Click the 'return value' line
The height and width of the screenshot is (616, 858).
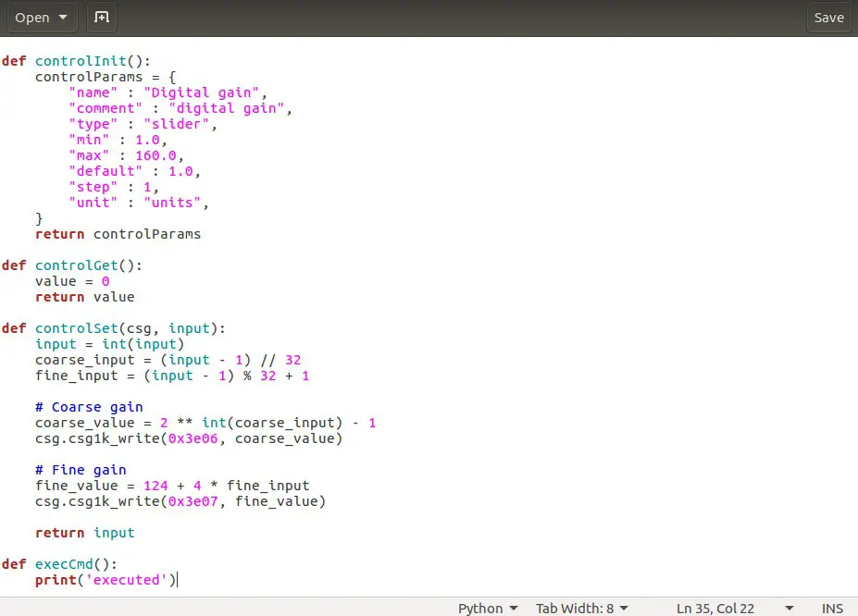coord(85,297)
